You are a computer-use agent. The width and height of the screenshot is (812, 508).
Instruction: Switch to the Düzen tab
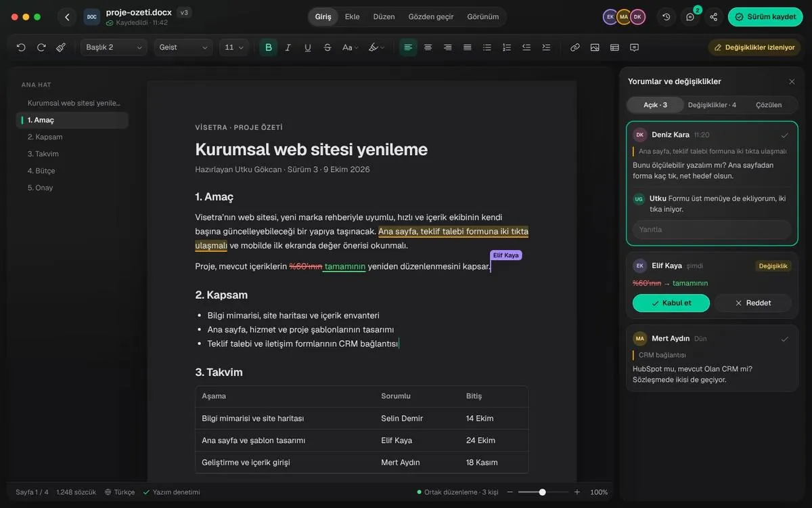click(384, 17)
